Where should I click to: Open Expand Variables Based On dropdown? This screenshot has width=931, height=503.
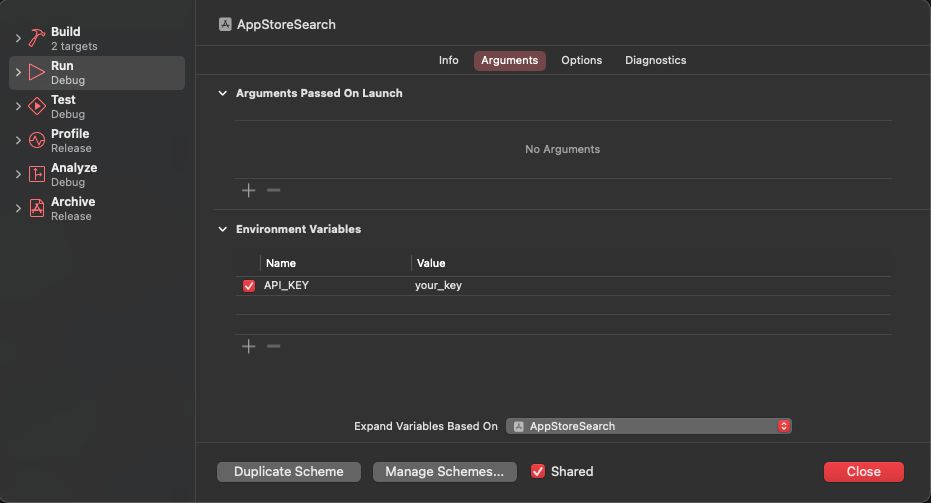click(649, 426)
